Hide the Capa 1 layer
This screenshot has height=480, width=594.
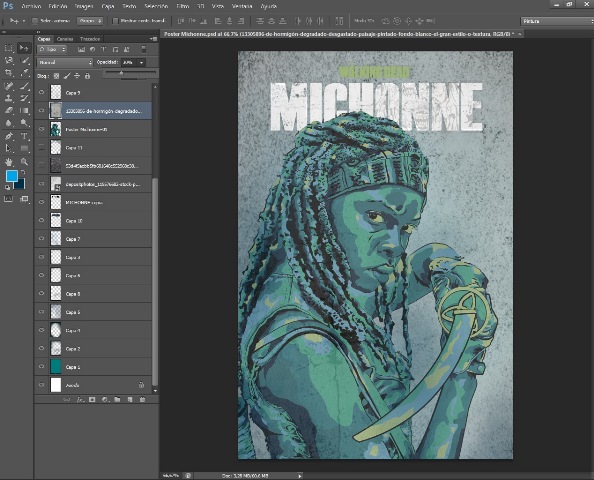point(42,367)
